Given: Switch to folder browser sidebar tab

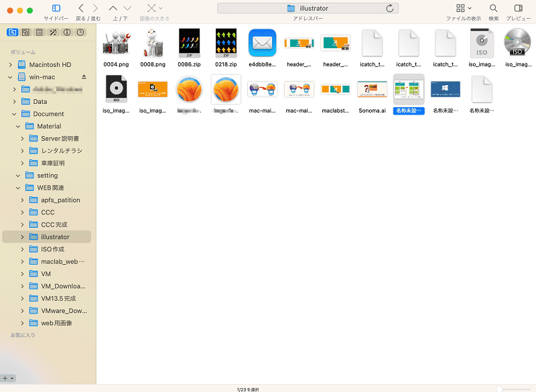Looking at the screenshot, I should click(12, 32).
